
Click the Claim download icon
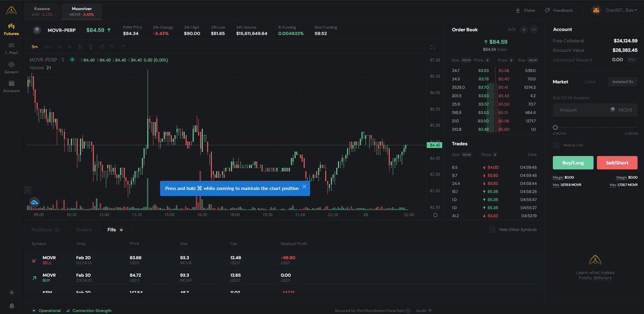(518, 10)
